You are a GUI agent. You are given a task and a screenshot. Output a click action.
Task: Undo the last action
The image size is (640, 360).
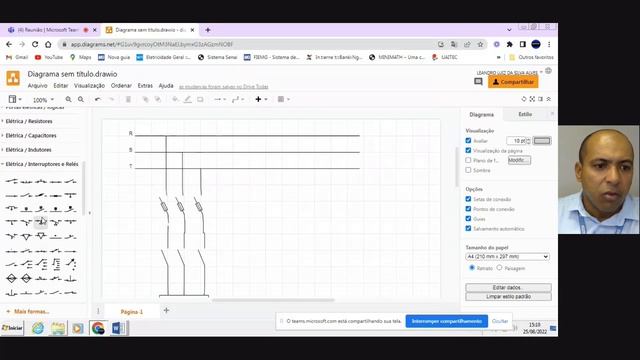coord(98,99)
